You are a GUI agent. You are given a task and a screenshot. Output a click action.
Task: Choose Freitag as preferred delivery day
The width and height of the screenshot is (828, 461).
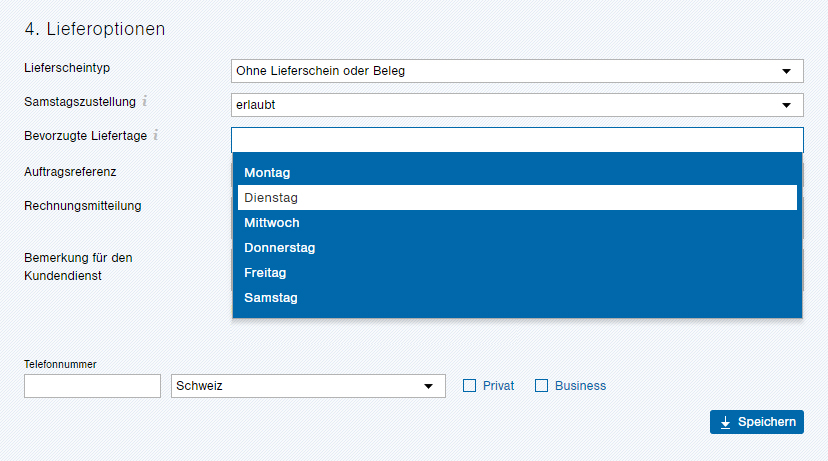[517, 272]
